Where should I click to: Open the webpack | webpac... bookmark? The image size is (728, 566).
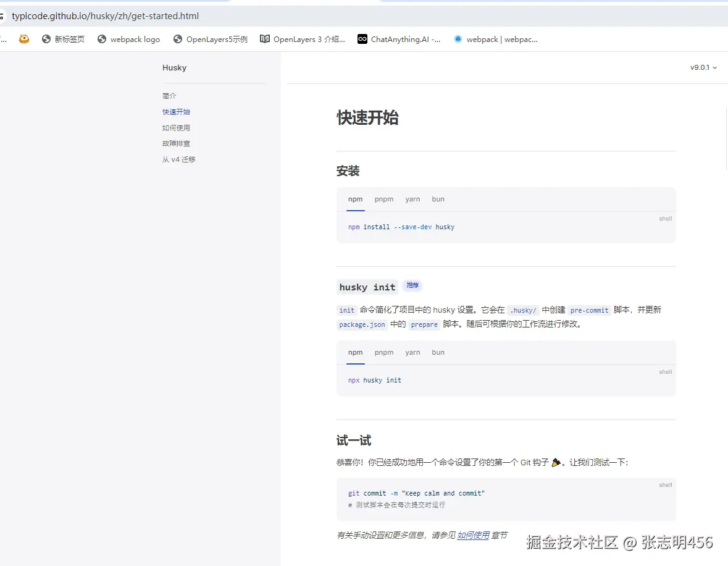(x=496, y=39)
